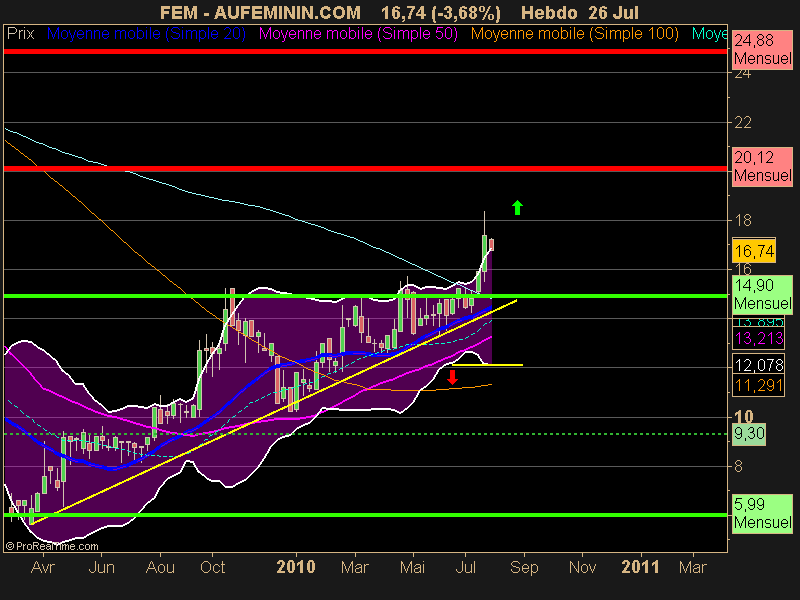Click the white 12,078 value label
This screenshot has width=800, height=600.
point(759,365)
